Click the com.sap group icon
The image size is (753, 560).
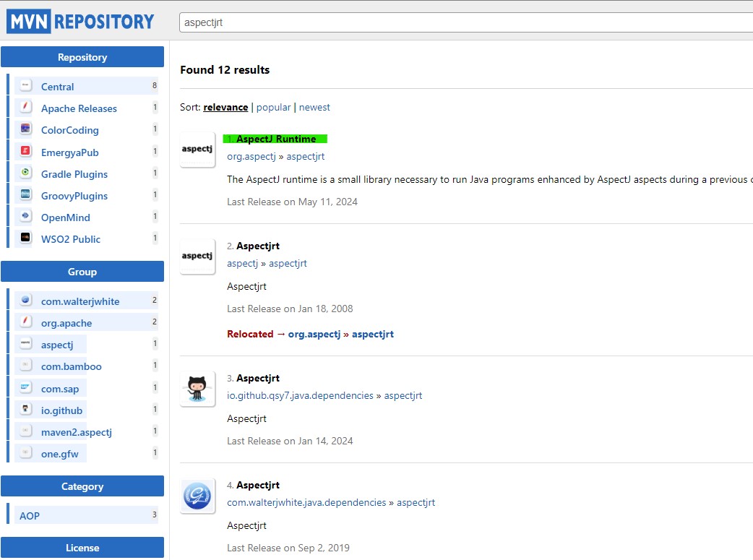click(x=25, y=387)
